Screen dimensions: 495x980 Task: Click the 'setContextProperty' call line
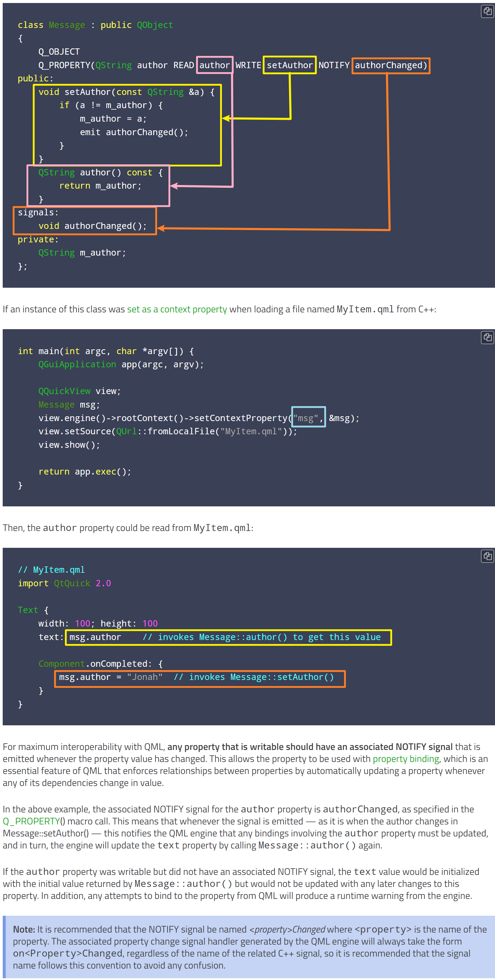199,418
